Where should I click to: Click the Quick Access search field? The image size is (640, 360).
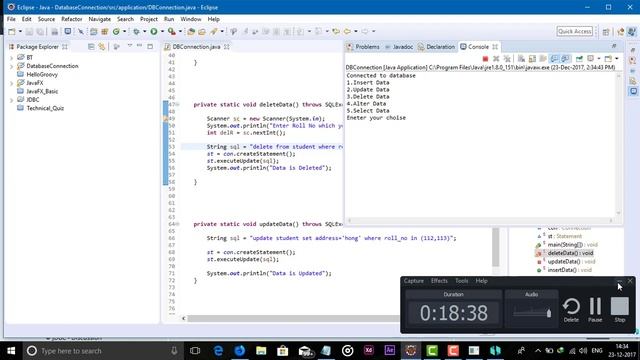pyautogui.click(x=574, y=31)
